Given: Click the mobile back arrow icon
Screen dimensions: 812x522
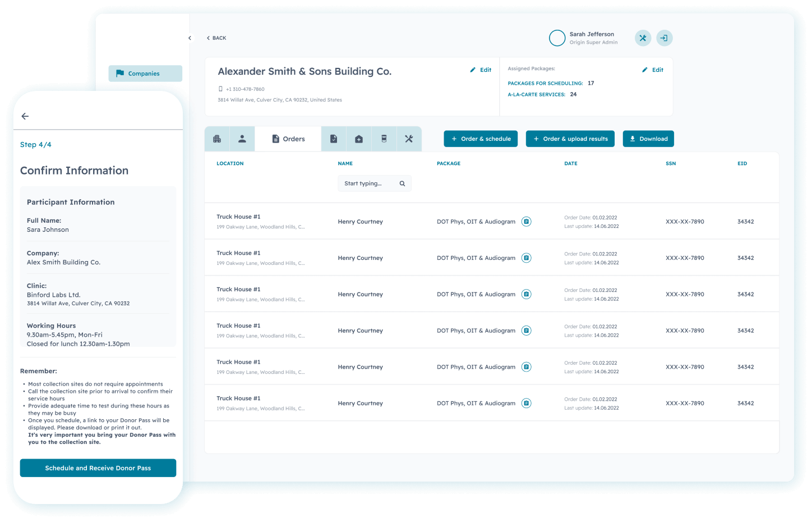Looking at the screenshot, I should tap(25, 116).
